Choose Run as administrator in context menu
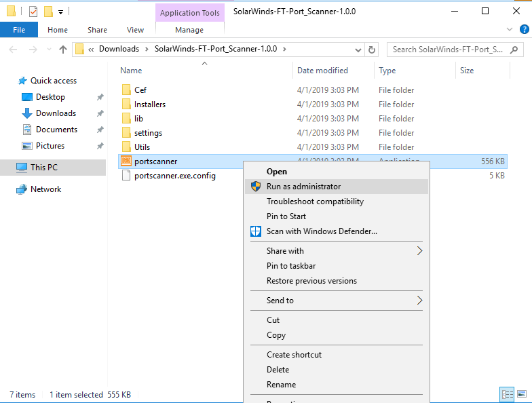Screen dimensions: 532x403 click(337, 186)
